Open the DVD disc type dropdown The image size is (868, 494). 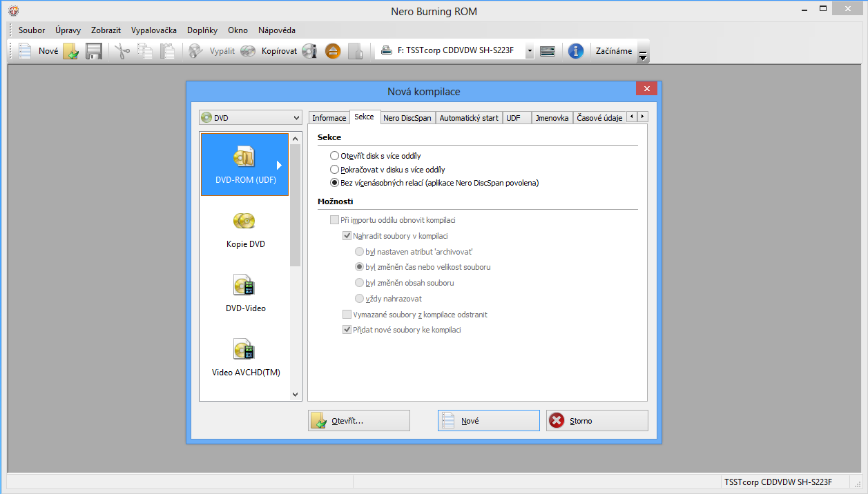pyautogui.click(x=251, y=118)
